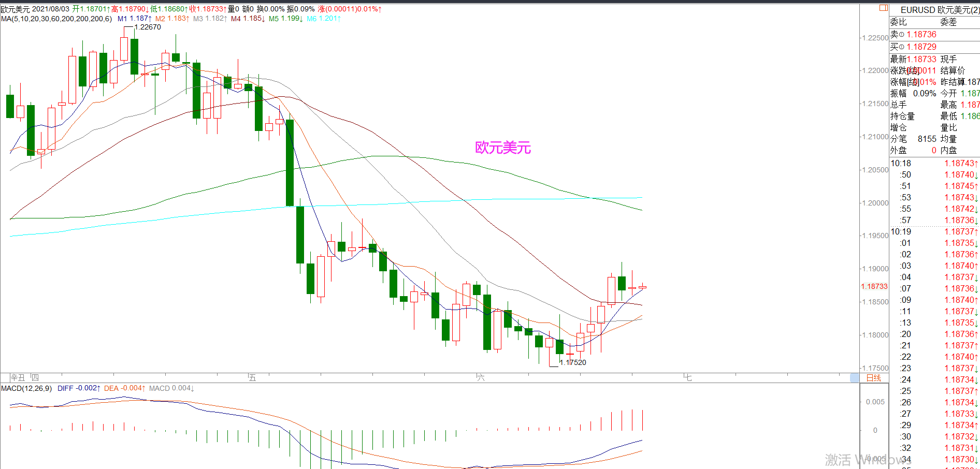980x469 pixels.
Task: Click the low price 低1.18680 in header
Action: 169,9
